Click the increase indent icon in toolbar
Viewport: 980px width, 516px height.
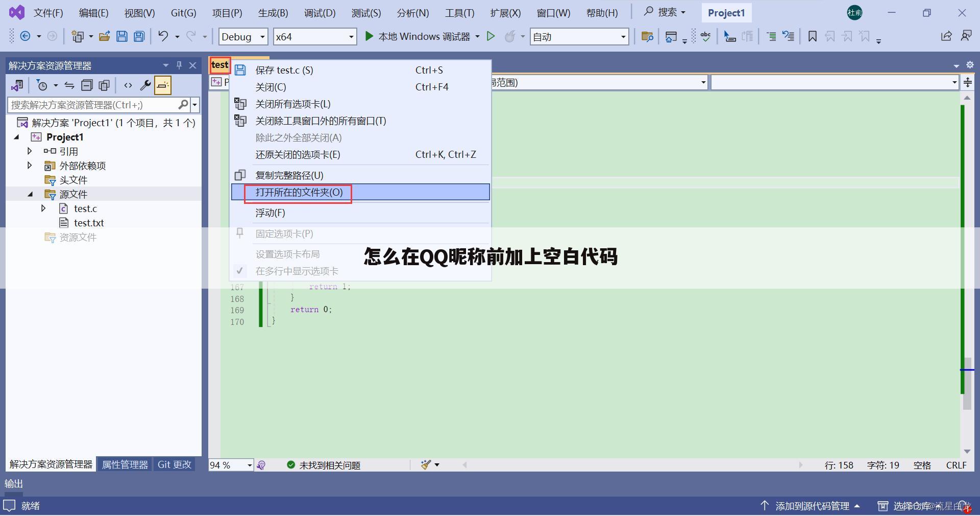coord(771,36)
